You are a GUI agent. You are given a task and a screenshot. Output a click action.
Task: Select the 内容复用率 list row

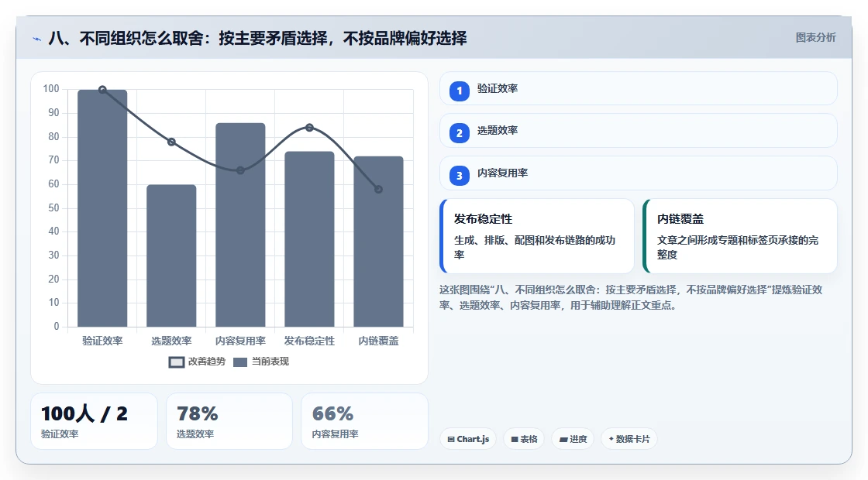pos(639,173)
